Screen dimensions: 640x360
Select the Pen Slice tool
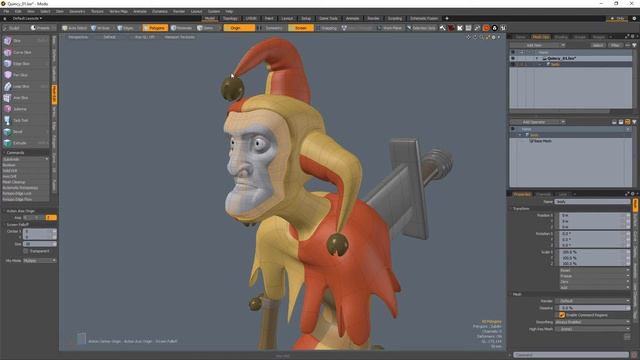click(x=25, y=75)
